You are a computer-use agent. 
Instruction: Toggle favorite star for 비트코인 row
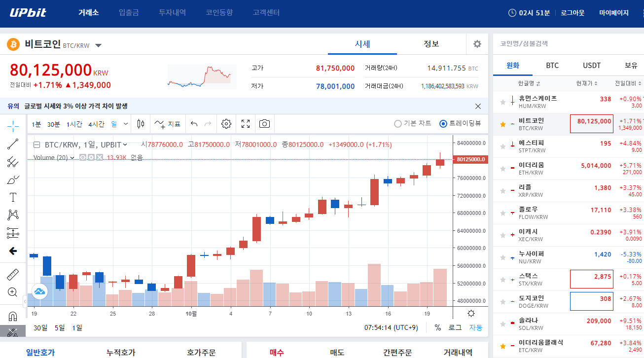coord(502,124)
